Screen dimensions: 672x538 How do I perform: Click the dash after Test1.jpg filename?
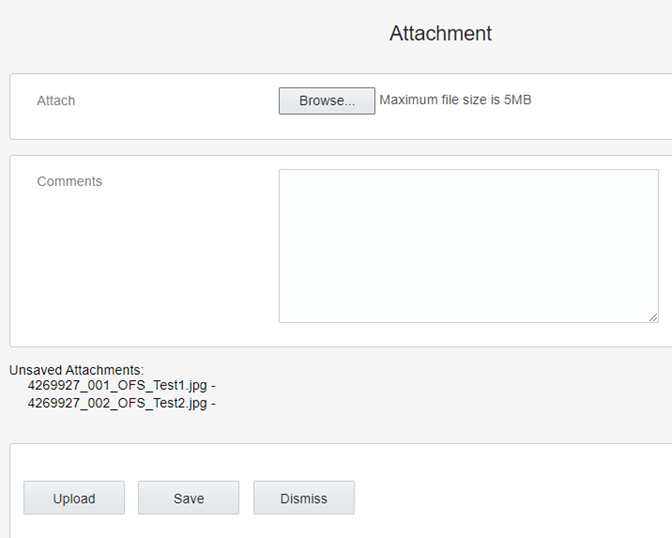point(213,386)
